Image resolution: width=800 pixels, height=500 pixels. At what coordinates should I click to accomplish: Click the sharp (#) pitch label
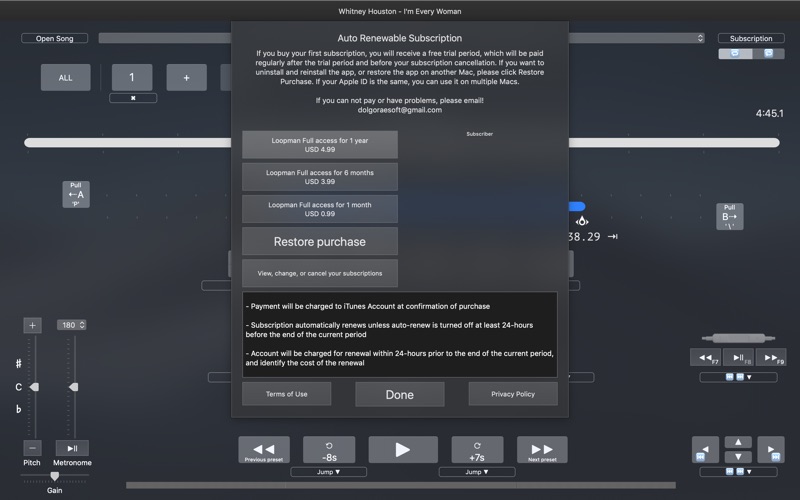[x=18, y=363]
